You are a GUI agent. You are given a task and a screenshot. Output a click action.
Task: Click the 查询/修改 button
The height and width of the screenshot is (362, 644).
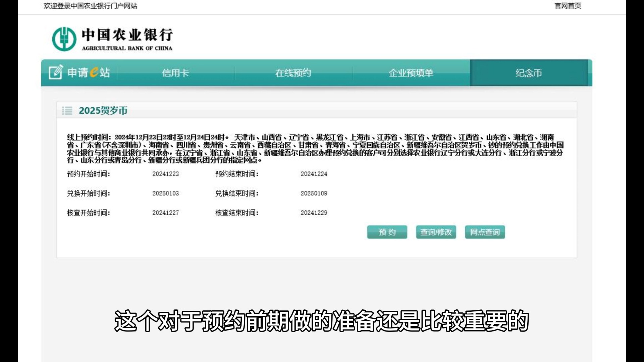(436, 232)
